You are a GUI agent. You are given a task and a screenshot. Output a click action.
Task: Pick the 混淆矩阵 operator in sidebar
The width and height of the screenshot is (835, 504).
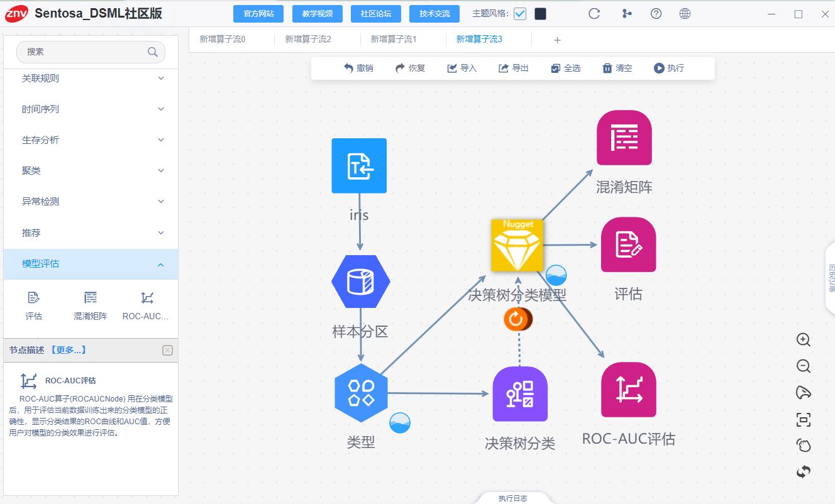[x=91, y=306]
